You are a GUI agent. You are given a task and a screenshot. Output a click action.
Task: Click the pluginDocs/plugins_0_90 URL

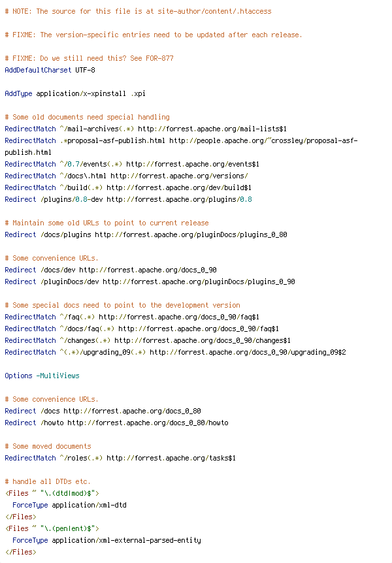coord(199,282)
